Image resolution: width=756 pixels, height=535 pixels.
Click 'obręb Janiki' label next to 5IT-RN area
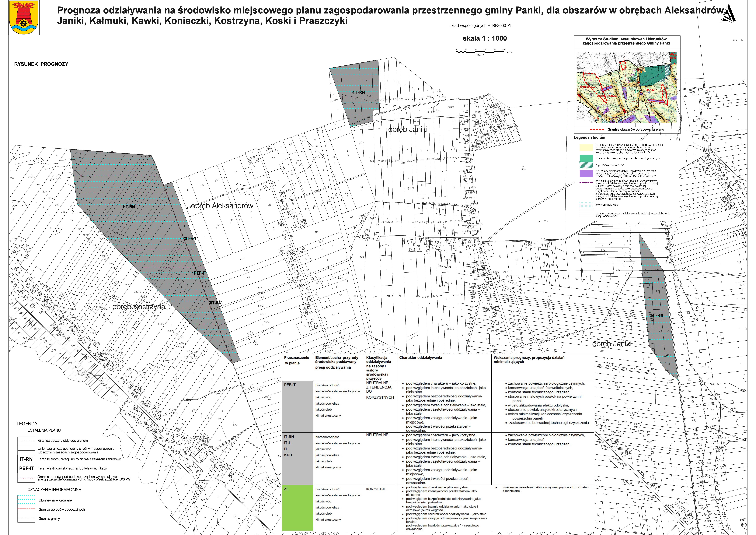click(612, 344)
